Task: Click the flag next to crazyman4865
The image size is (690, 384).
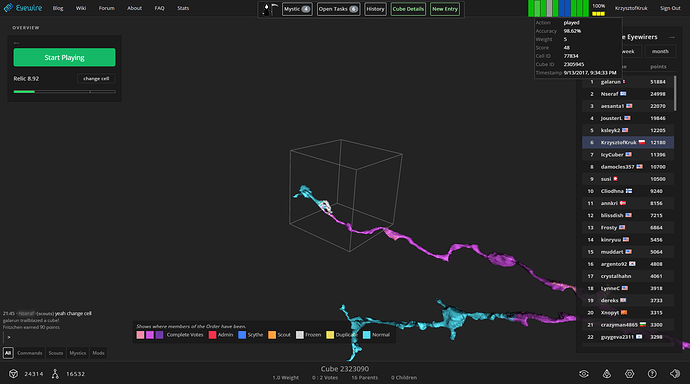Action: click(643, 325)
